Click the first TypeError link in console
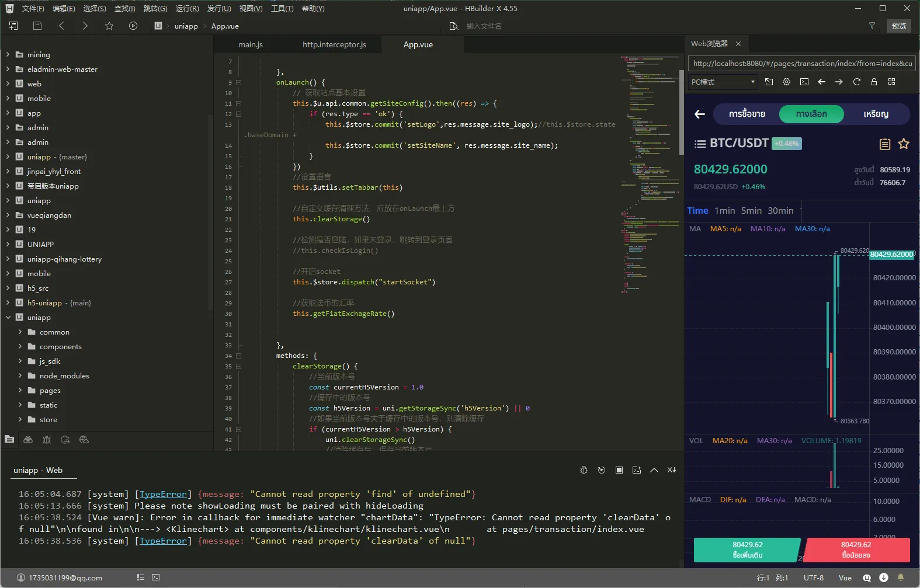Image resolution: width=920 pixels, height=588 pixels. coord(163,494)
